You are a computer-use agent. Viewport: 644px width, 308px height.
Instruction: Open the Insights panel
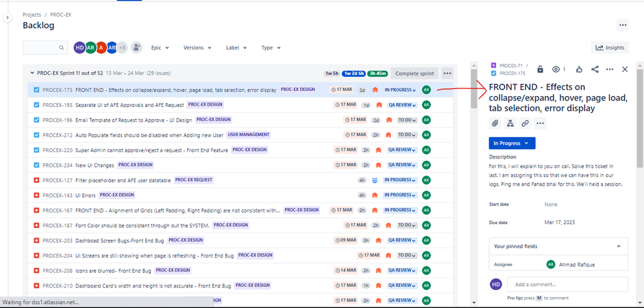coord(610,48)
